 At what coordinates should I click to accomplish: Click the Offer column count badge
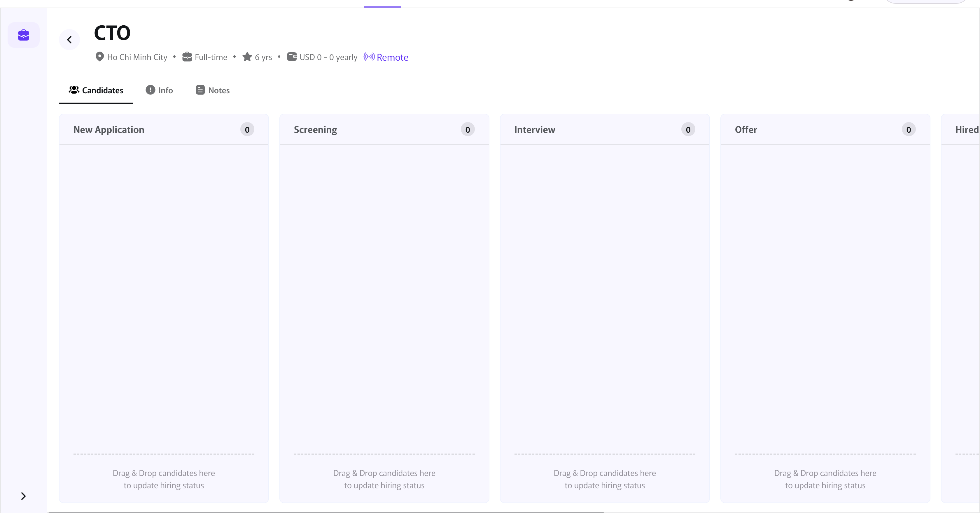909,130
